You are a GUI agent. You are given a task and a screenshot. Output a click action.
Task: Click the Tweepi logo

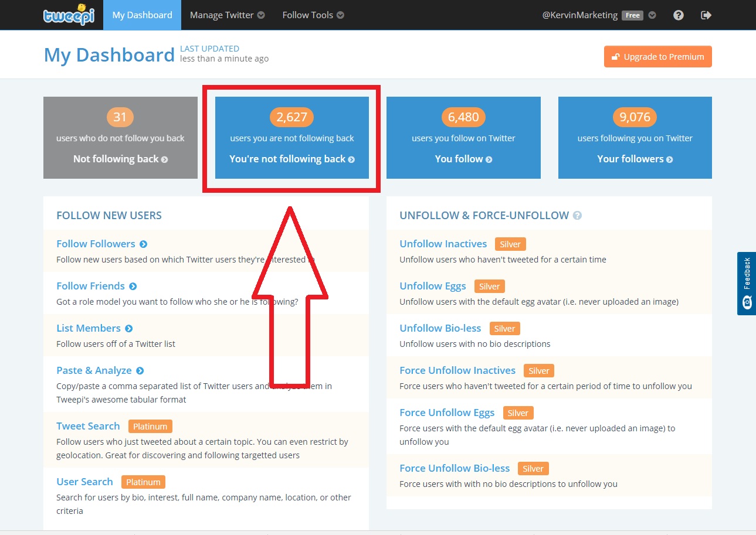tap(69, 15)
